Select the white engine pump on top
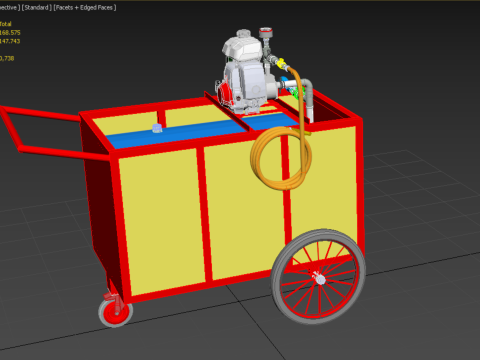Screen dimensions: 480x360 click(x=245, y=73)
